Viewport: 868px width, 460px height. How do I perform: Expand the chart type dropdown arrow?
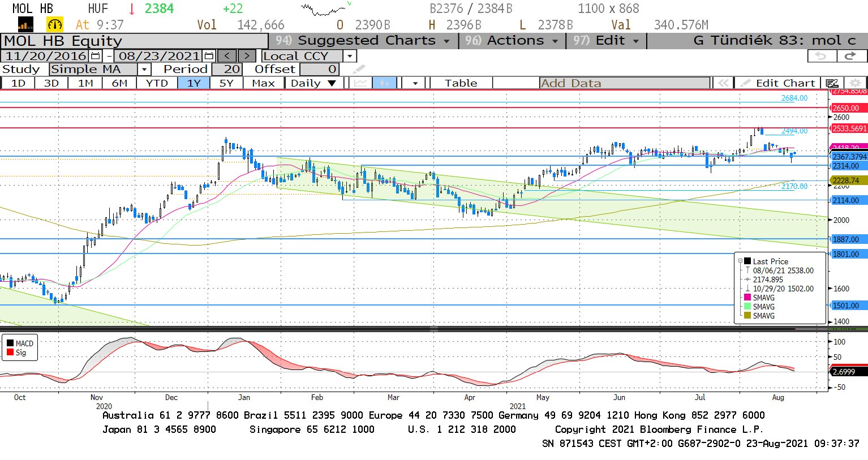point(415,83)
